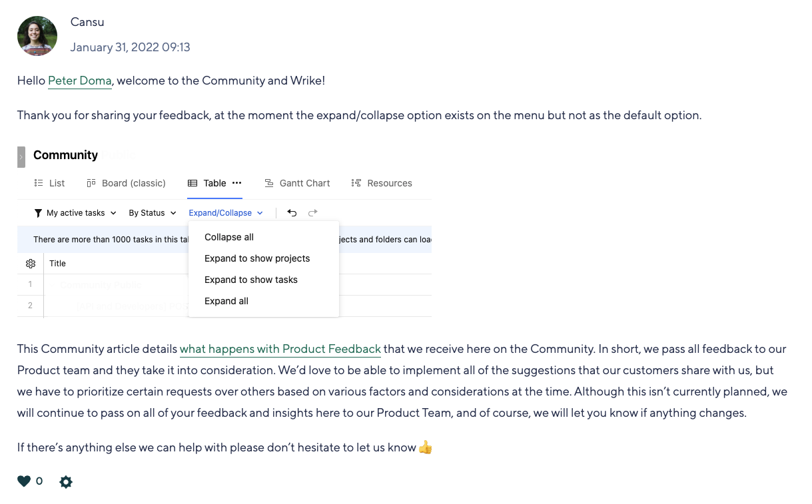Click Cansu's profile avatar
The height and width of the screenshot is (504, 812).
pos(37,36)
